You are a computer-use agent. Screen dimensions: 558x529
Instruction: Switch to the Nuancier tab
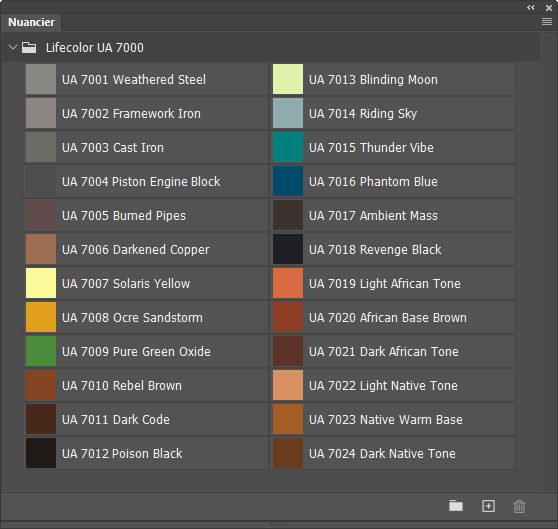pyautogui.click(x=31, y=22)
